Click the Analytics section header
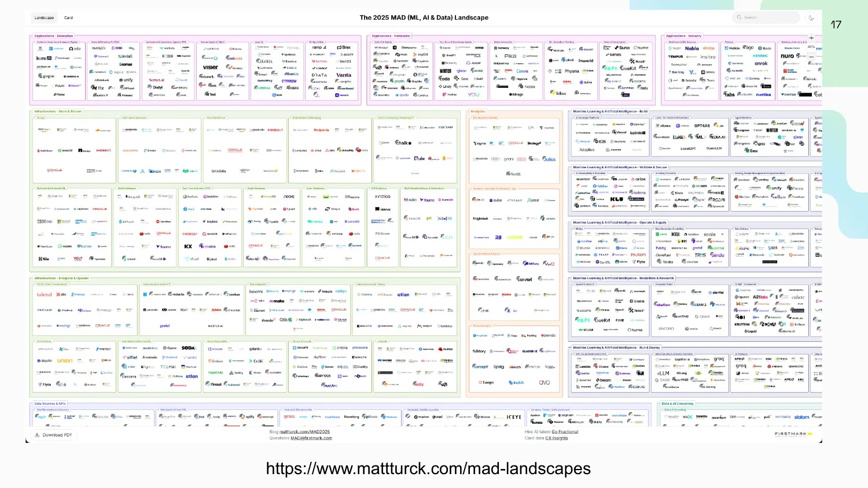Screen dimensions: 868x488 tap(478, 112)
